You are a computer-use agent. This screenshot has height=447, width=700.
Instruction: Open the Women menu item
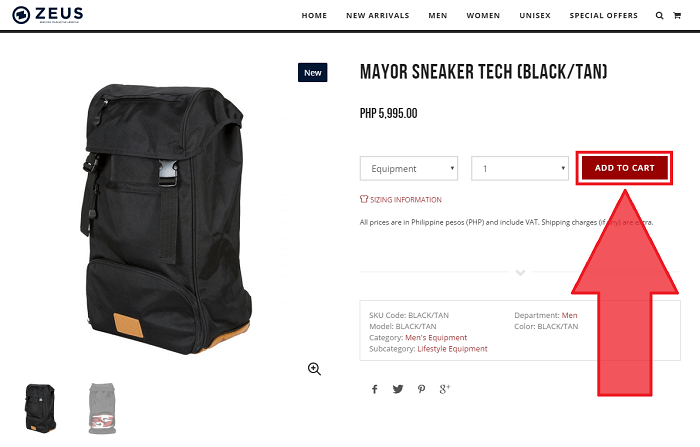click(483, 16)
